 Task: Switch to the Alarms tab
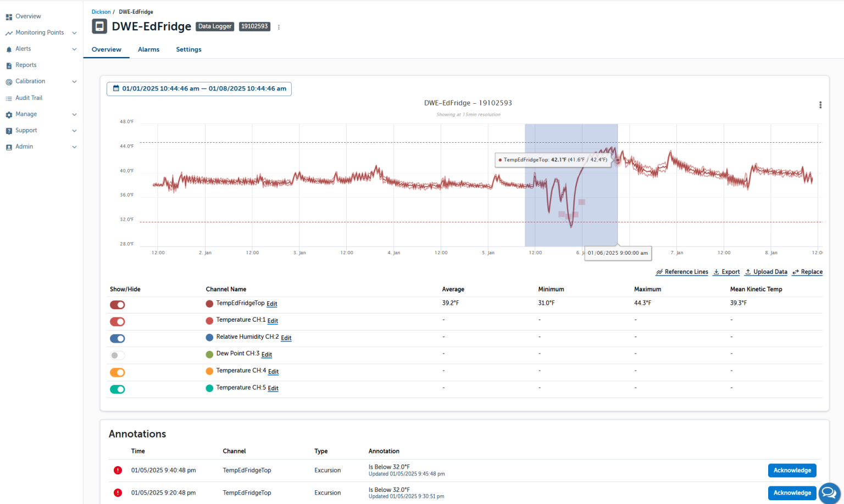pos(148,49)
